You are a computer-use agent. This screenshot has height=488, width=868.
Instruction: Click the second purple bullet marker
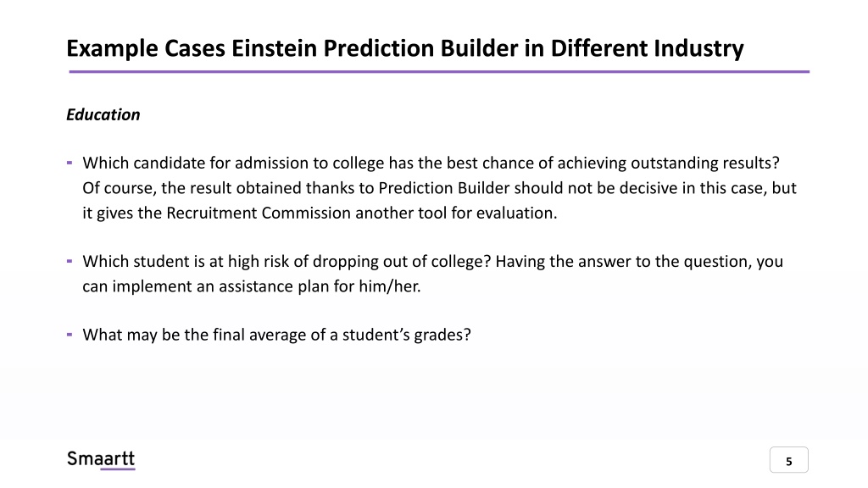pos(70,261)
